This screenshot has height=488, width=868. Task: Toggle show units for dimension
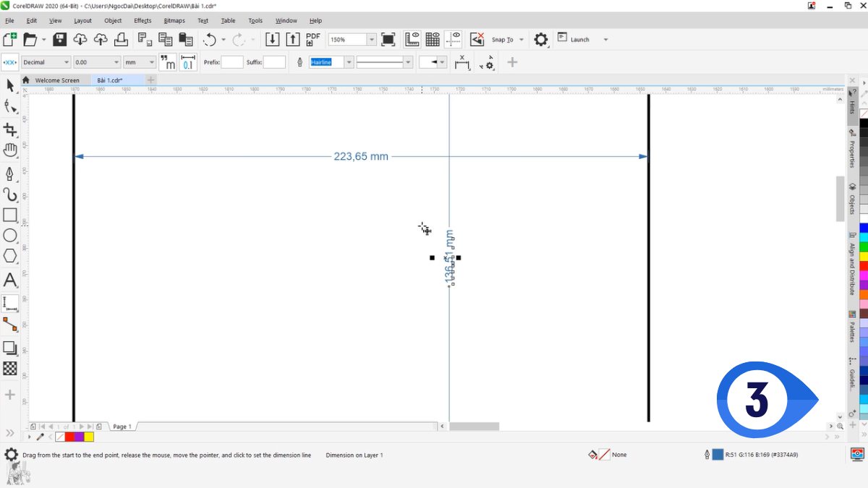click(x=167, y=62)
